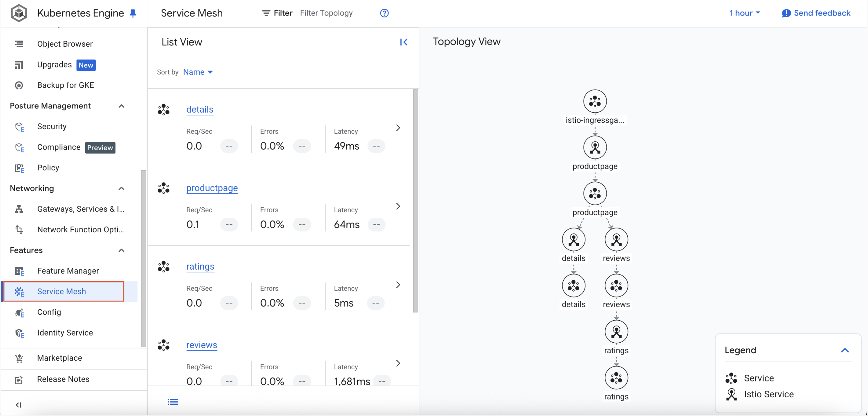Click the list icon below the List View

pos(173,402)
